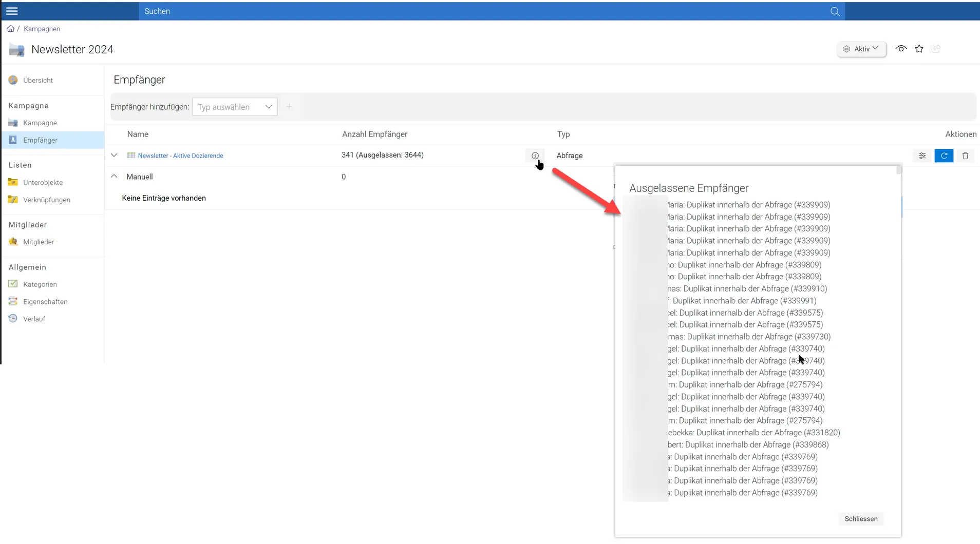Image resolution: width=980 pixels, height=544 pixels.
Task: Open filter settings for the Abfrage row
Action: pos(922,156)
